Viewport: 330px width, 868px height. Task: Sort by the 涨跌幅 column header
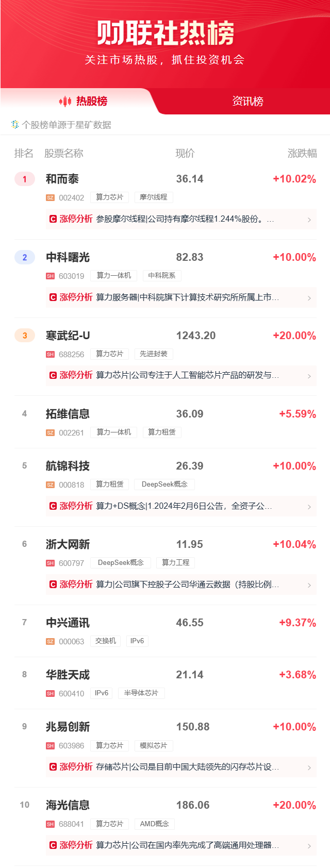[x=302, y=154]
